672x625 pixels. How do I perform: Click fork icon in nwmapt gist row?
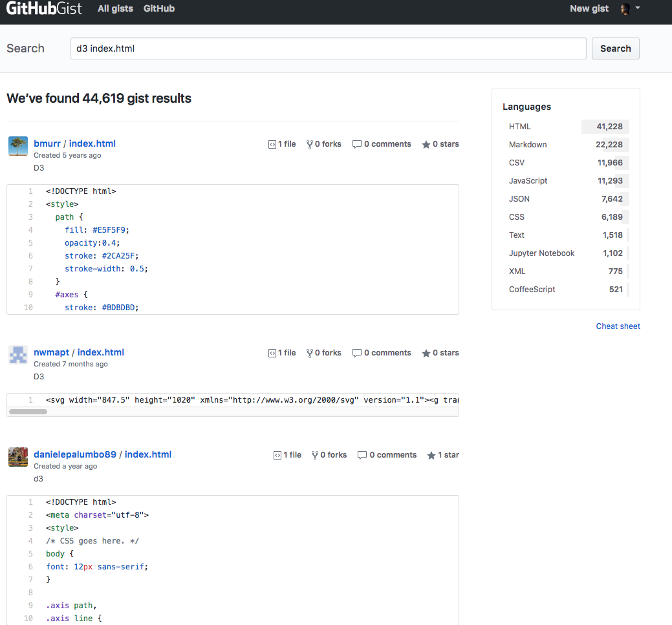pos(309,353)
